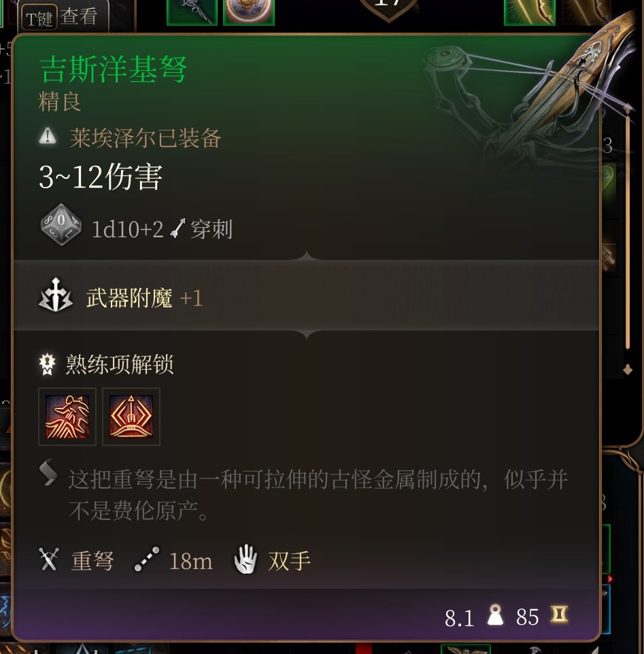The width and height of the screenshot is (644, 654).
Task: Click the proficiency unlock badge icon
Action: 47,364
